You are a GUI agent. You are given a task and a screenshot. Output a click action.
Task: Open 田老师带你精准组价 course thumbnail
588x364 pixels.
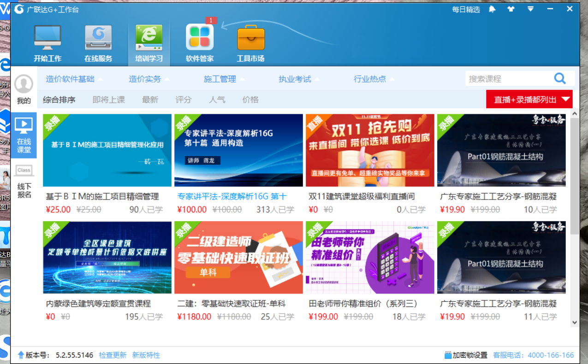pos(370,258)
